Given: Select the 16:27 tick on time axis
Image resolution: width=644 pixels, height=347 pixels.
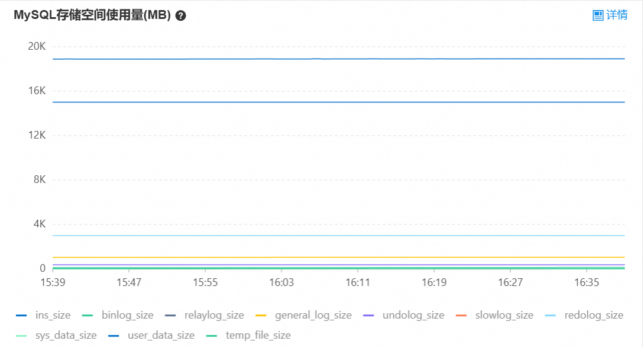Looking at the screenshot, I should click(x=510, y=282).
